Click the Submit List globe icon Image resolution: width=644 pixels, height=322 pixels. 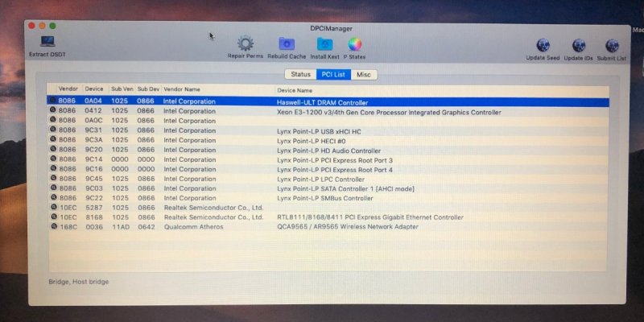(612, 45)
